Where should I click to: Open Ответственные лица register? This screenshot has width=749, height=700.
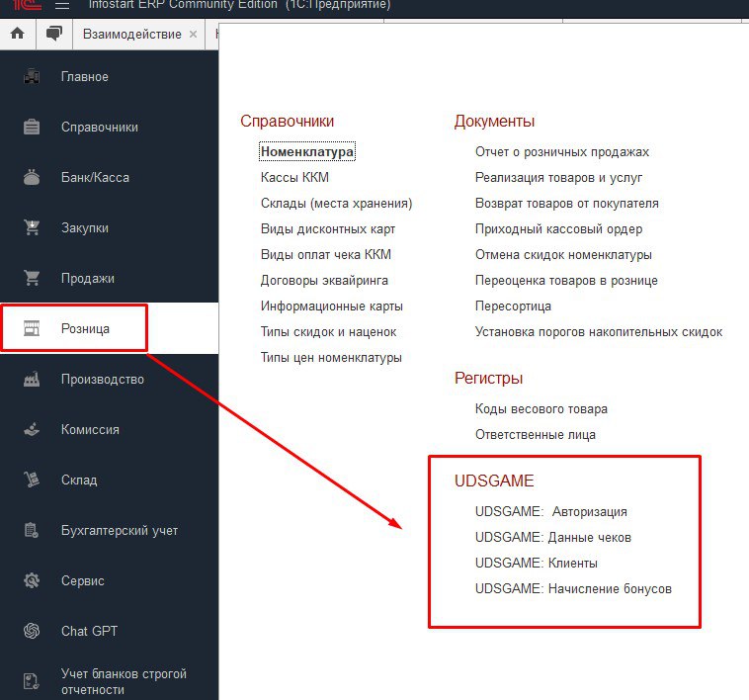535,435
